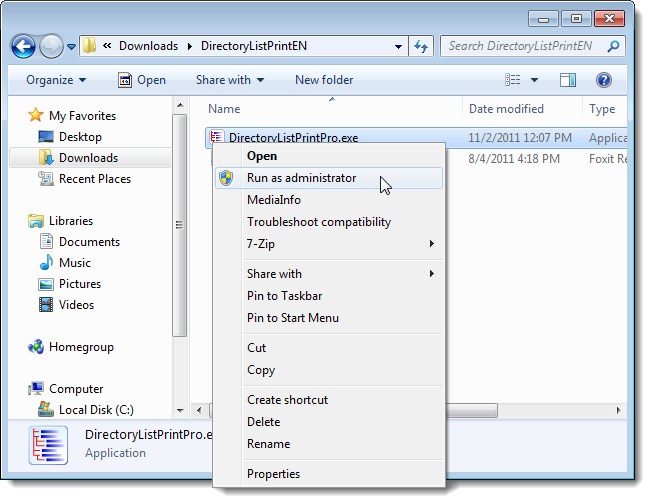The width and height of the screenshot is (650, 503).
Task: Choose Rename from context menu
Action: 329,444
